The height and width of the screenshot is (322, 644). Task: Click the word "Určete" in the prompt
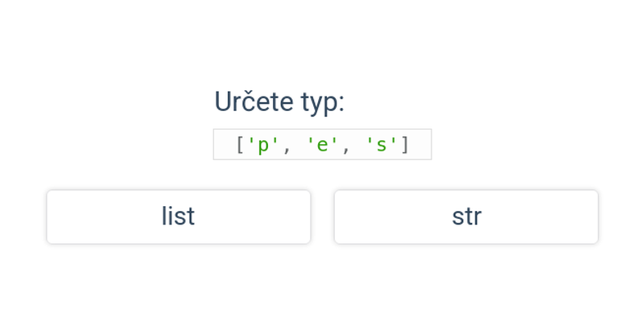(254, 102)
